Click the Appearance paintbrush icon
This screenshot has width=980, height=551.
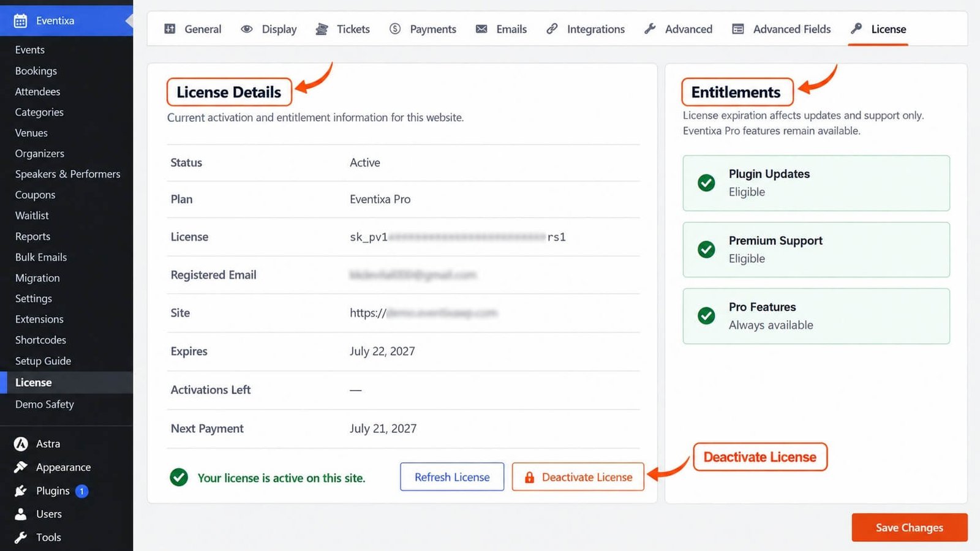(x=21, y=467)
